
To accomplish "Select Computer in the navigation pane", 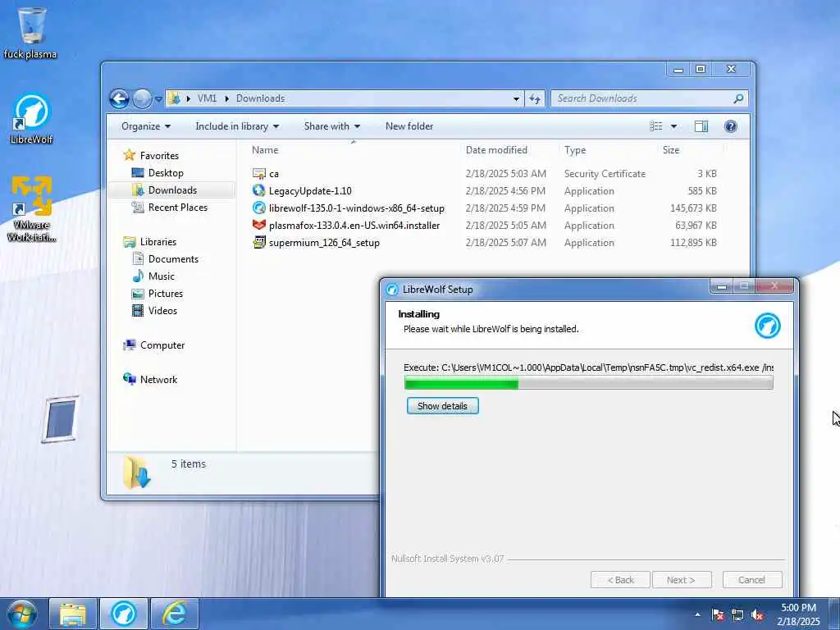I will (162, 345).
